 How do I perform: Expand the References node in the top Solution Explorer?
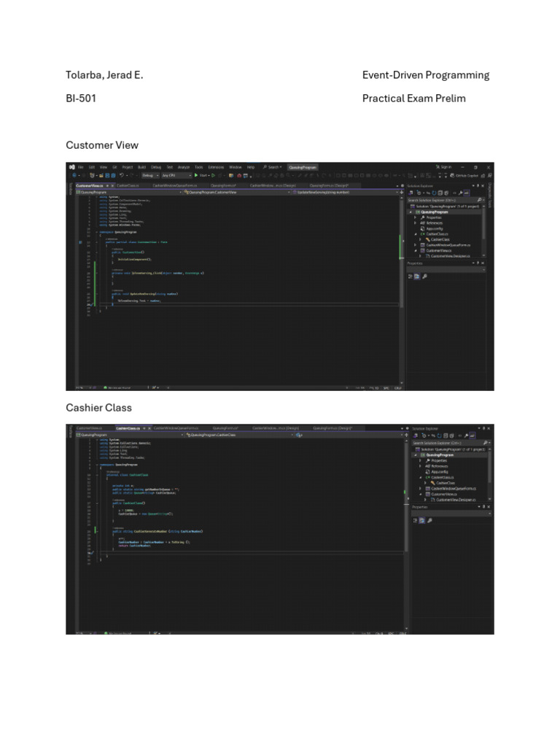[x=415, y=222]
